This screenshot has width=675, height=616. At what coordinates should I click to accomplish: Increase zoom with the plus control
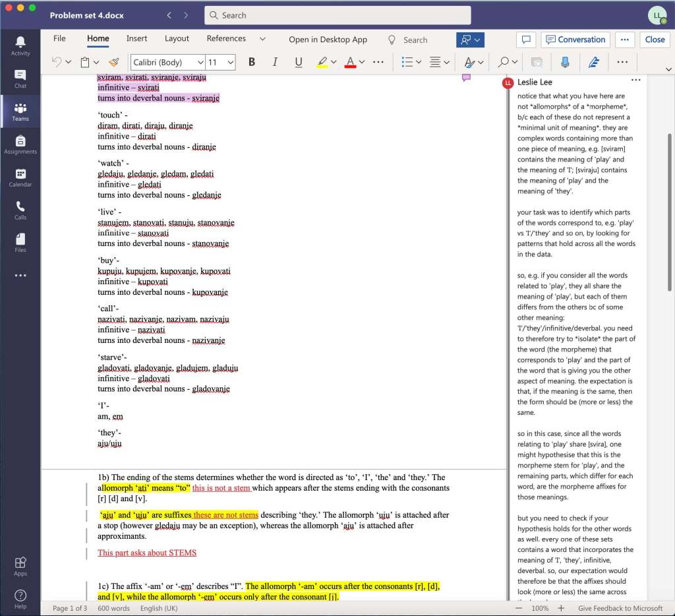point(561,609)
